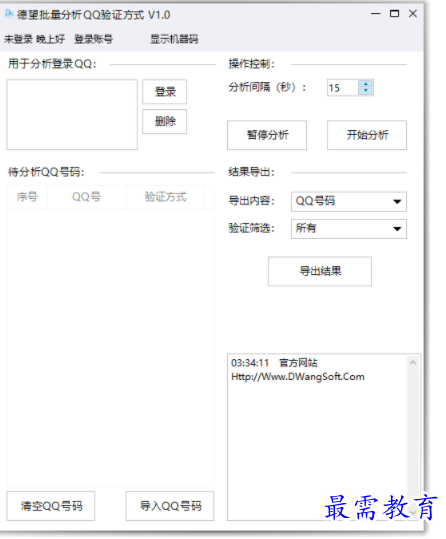The height and width of the screenshot is (539, 446).
Task: Open the 显示机器码 menu item
Action: [174, 39]
